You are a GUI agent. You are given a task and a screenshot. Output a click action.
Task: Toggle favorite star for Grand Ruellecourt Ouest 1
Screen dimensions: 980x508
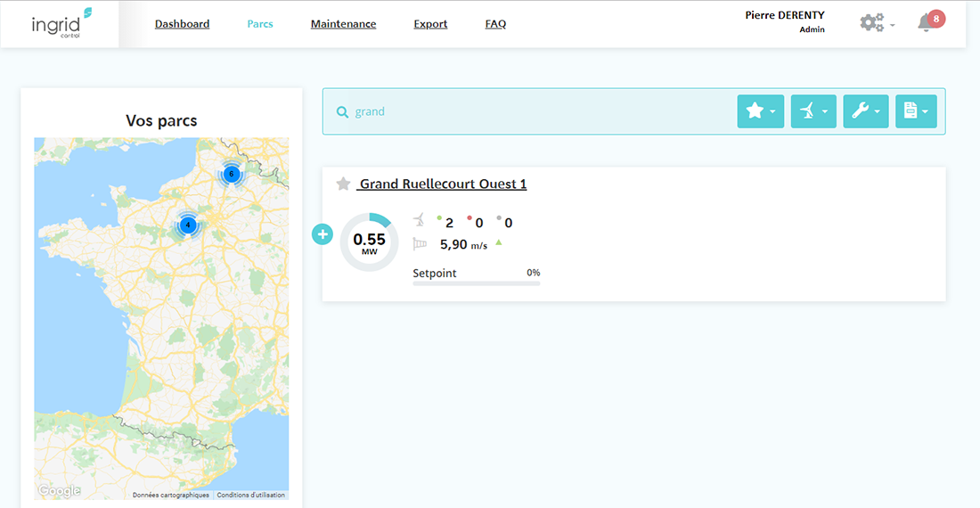coord(343,184)
